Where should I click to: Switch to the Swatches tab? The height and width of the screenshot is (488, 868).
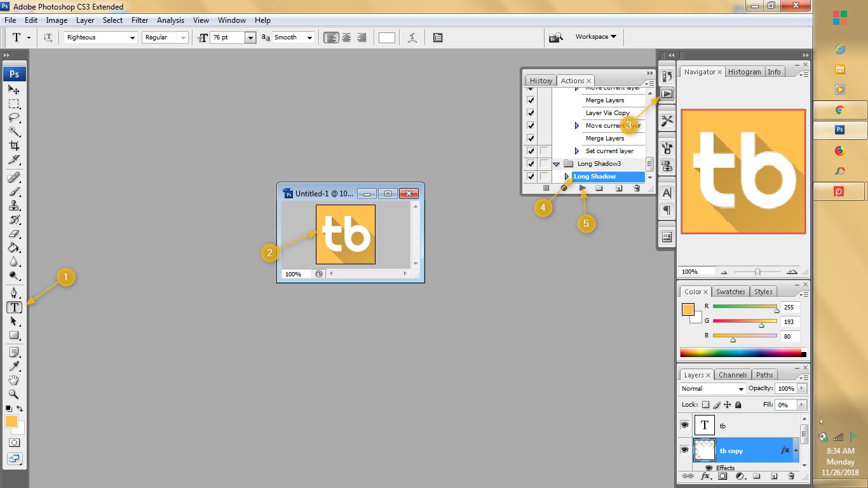pos(730,292)
